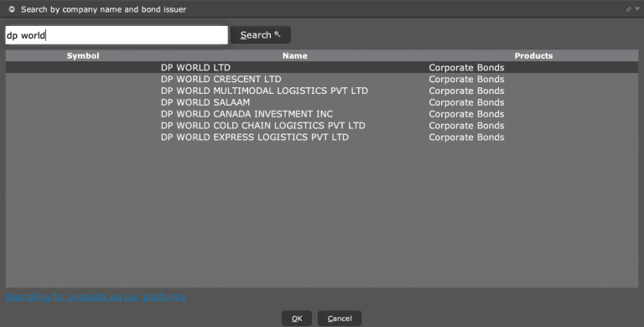Click the dialog icon beside the window title
The image size is (644, 327).
pos(12,9)
